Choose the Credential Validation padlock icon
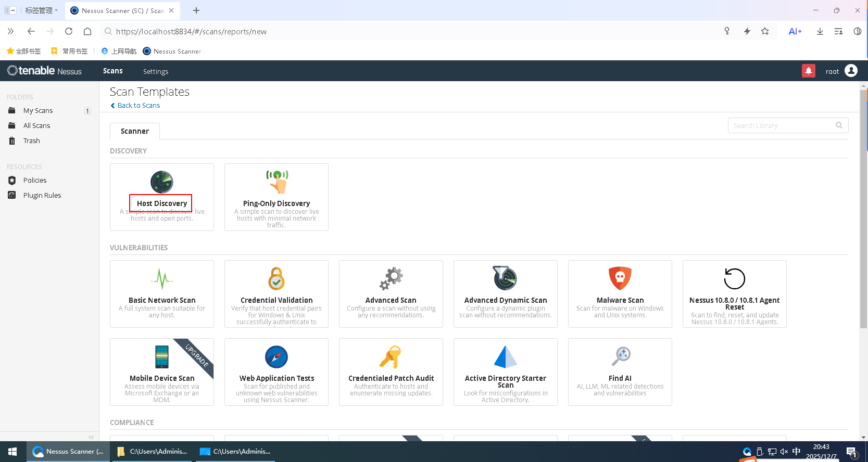This screenshot has height=462, width=868. (x=276, y=279)
